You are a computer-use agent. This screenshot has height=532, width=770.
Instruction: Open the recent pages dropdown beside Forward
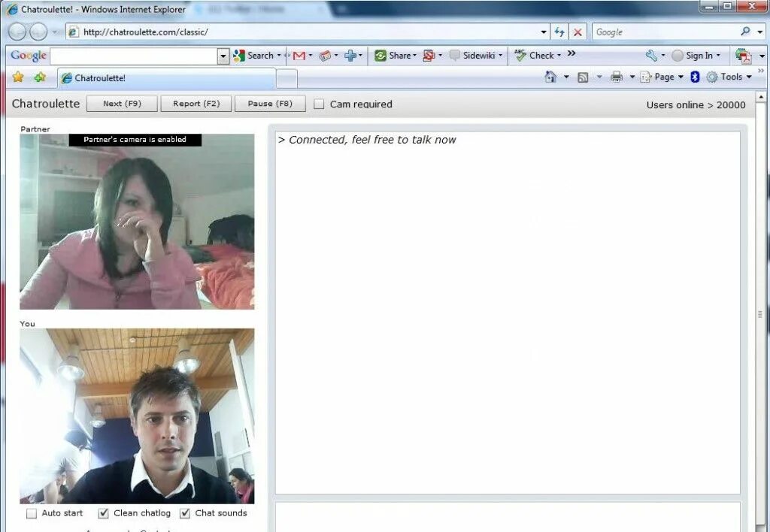click(x=54, y=32)
